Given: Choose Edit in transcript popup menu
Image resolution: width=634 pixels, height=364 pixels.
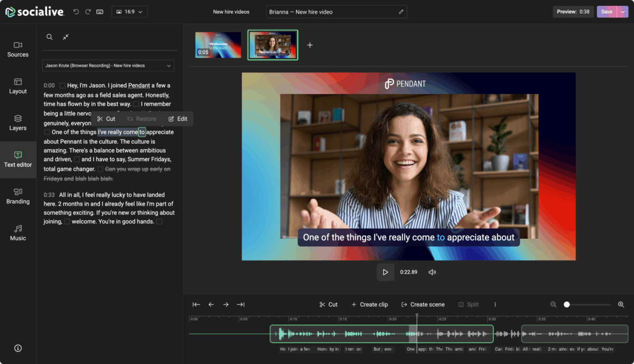Looking at the screenshot, I should [178, 119].
